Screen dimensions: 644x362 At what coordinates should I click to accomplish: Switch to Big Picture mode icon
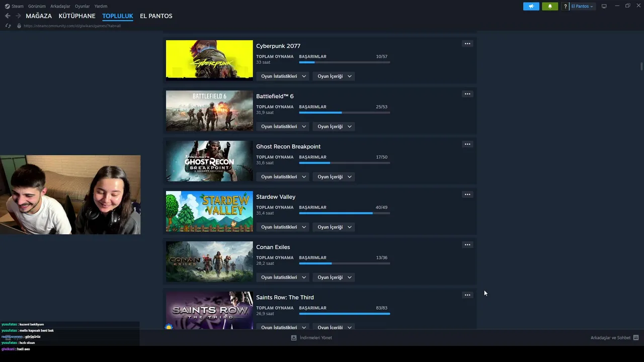(604, 7)
